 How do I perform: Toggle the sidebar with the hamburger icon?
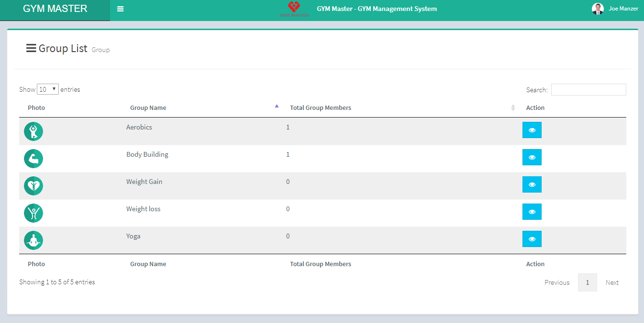[121, 9]
